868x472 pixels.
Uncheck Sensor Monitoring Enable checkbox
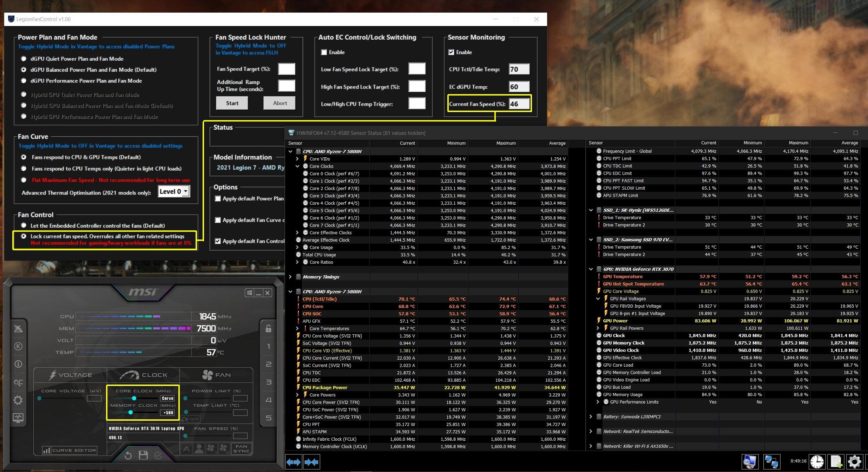(451, 52)
